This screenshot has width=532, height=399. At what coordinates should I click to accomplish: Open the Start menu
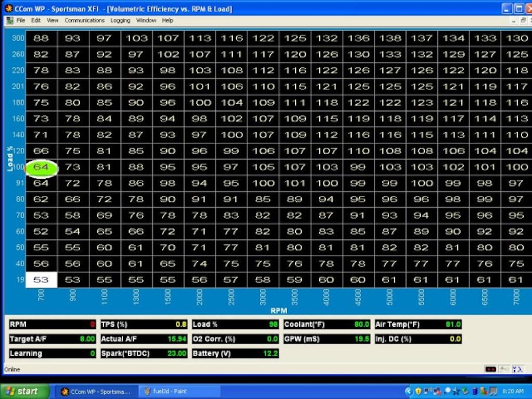[21, 391]
